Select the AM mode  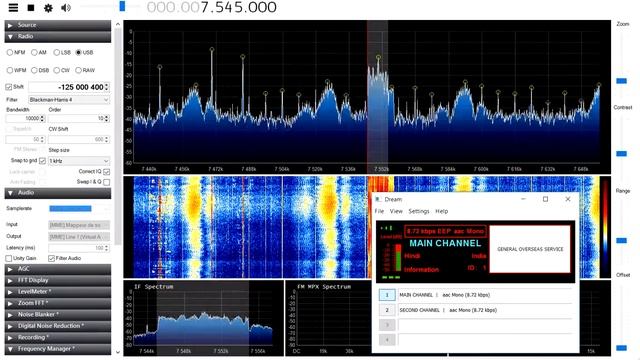(34, 52)
